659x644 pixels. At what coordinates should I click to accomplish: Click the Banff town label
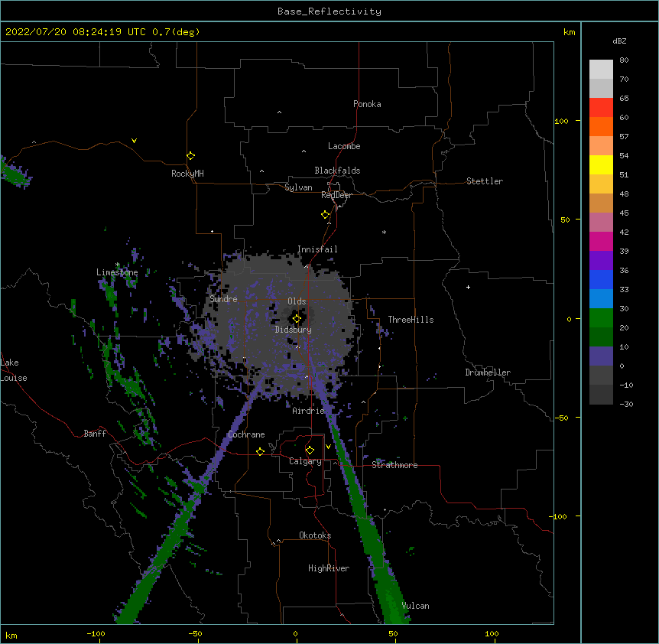pyautogui.click(x=95, y=434)
